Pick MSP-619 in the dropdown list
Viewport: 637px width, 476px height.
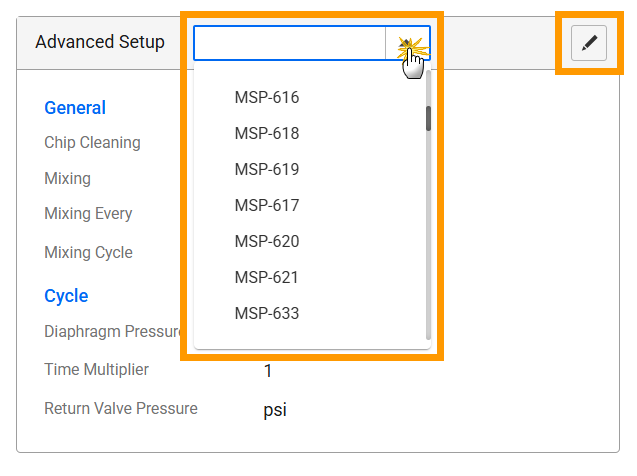(x=267, y=170)
